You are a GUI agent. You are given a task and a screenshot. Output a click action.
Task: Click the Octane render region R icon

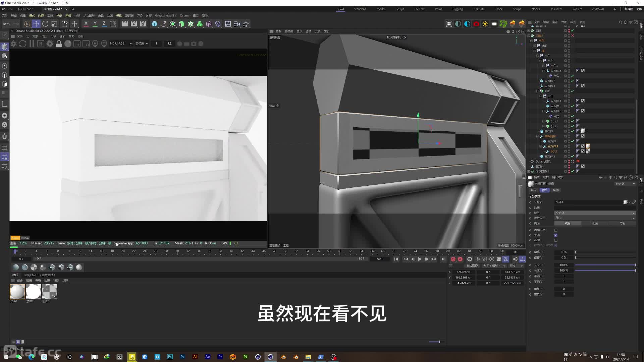(x=41, y=44)
